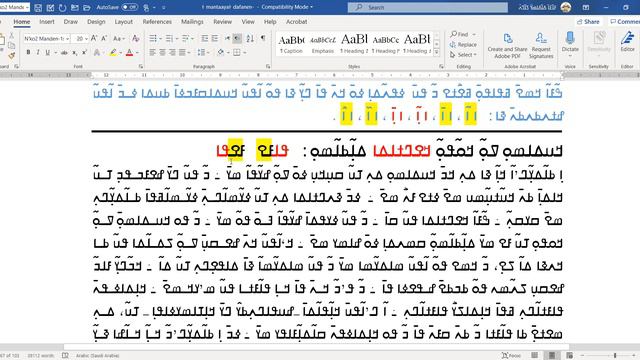Click Justify alignment icon

[182, 52]
